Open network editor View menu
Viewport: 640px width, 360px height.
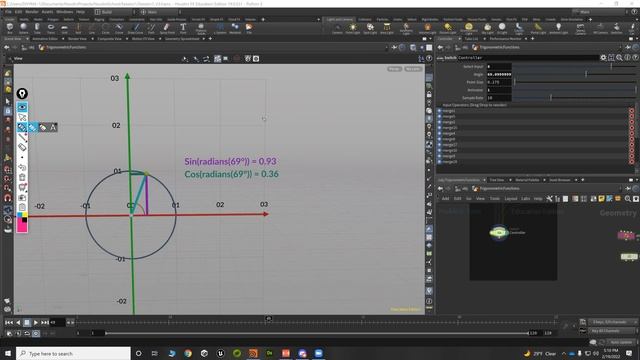pyautogui.click(x=480, y=199)
